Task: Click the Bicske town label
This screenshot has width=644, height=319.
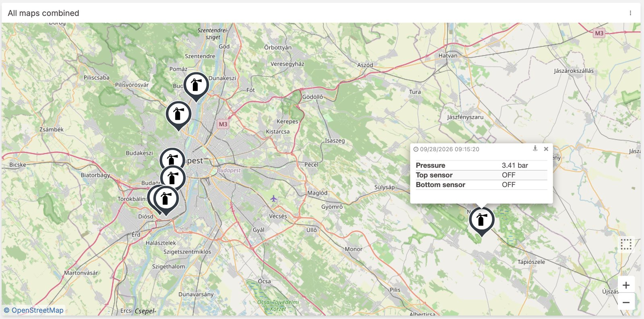Action: (x=18, y=165)
